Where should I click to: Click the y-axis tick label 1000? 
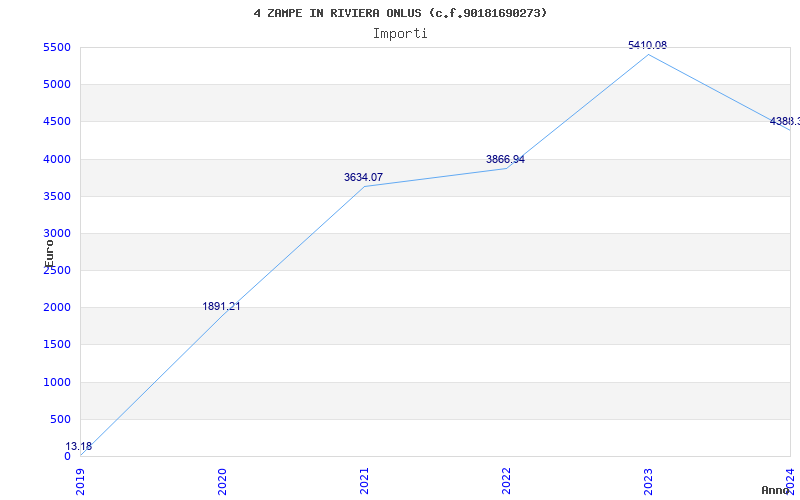click(x=57, y=382)
